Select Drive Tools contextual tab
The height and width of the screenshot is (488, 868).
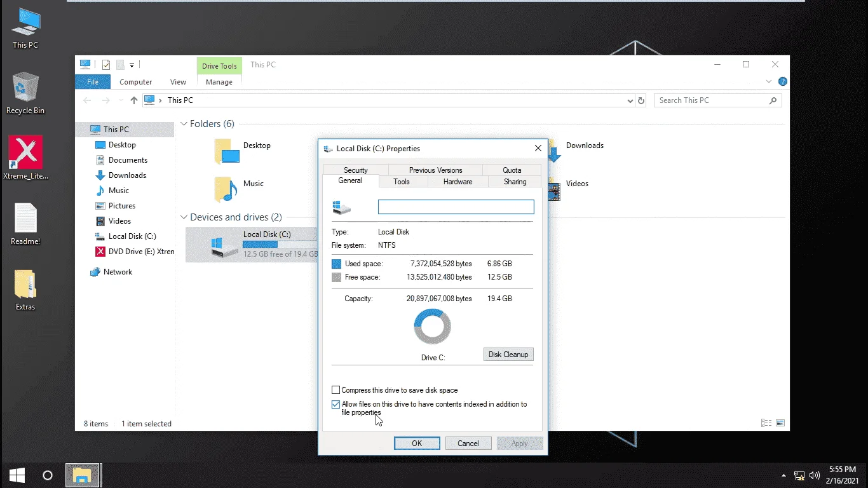pyautogui.click(x=219, y=66)
